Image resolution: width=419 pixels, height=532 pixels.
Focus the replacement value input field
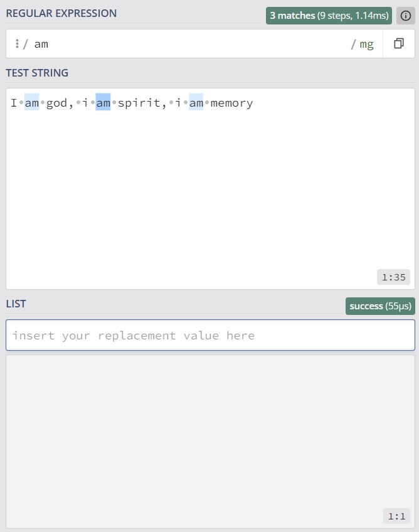tap(210, 336)
